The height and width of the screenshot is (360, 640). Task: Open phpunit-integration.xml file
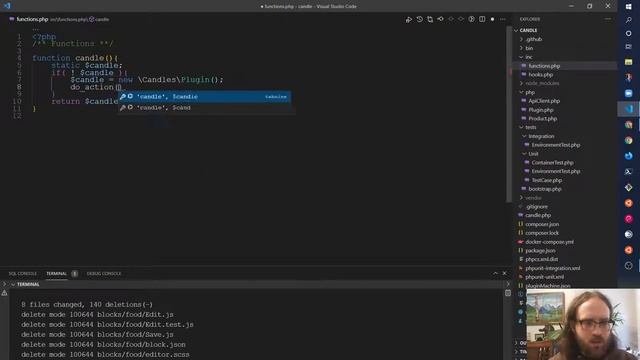pos(553,268)
